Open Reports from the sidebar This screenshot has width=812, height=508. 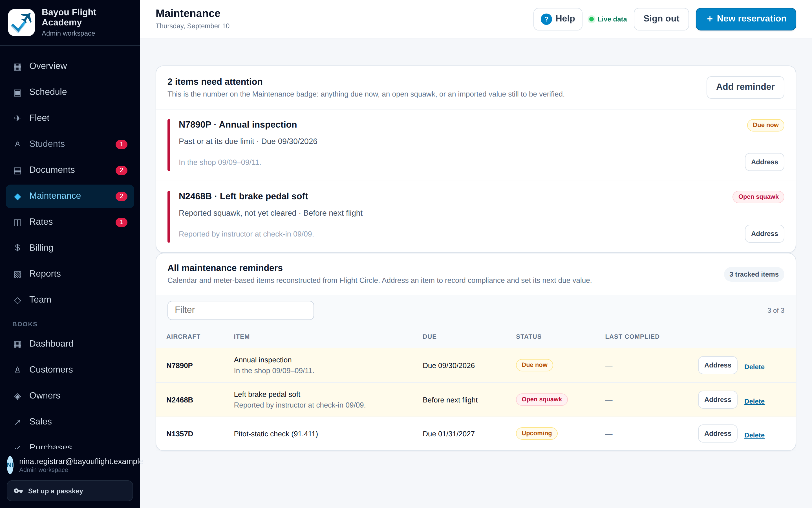70,274
